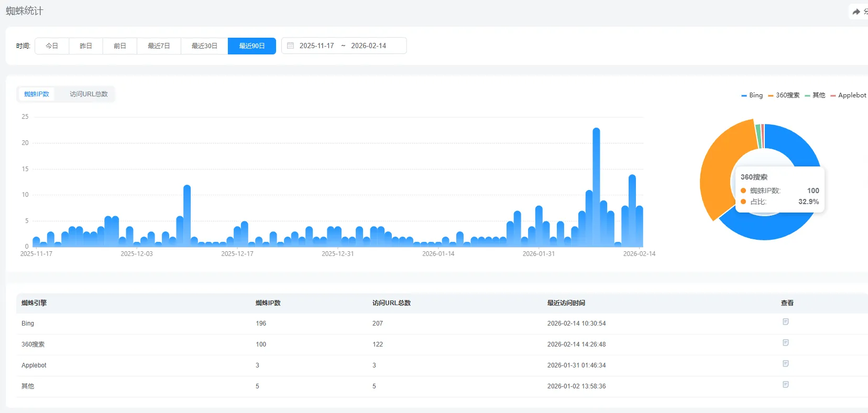
Task: Open the end date 2026-02-14 picker
Action: pos(368,46)
